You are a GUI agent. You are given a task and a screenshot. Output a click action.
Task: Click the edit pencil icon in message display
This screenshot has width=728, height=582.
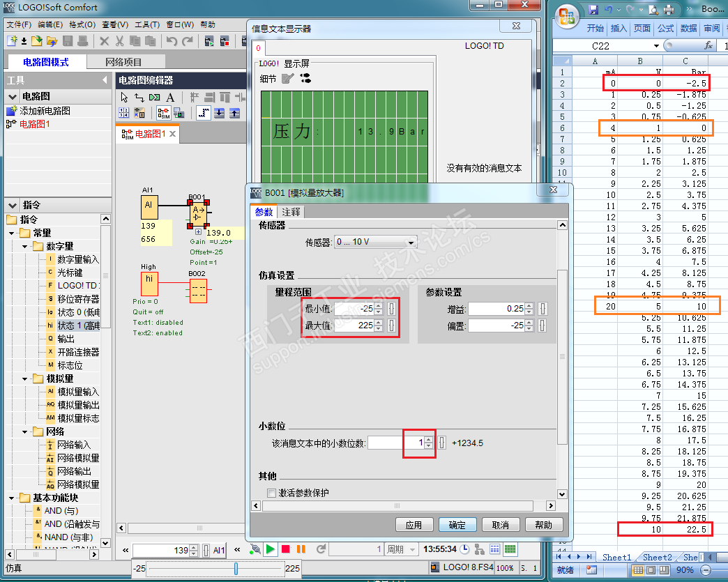[x=288, y=79]
